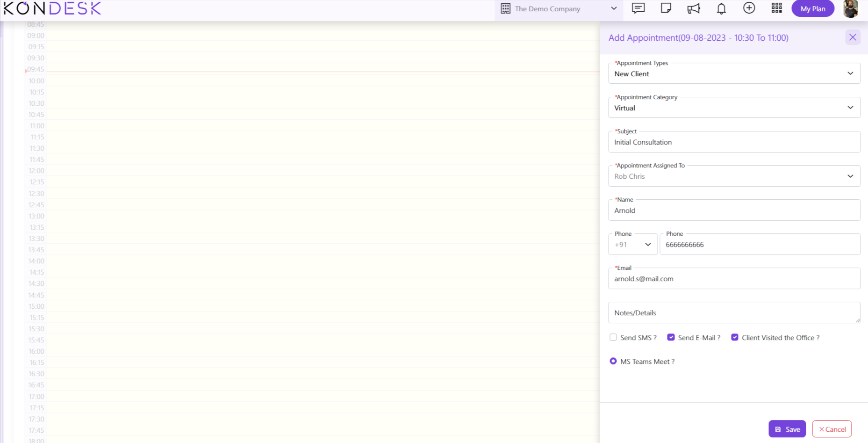Open The Demo Company selector
The image size is (868, 443).
(x=559, y=9)
